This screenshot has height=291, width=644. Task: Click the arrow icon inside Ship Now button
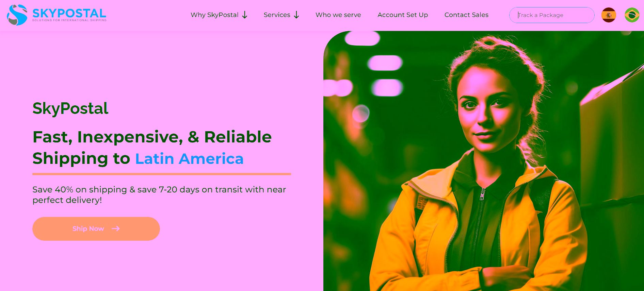point(116,228)
